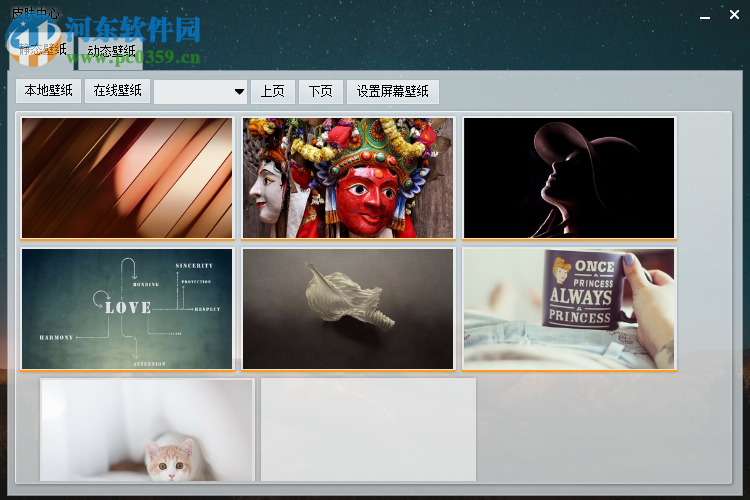The height and width of the screenshot is (500, 750).
Task: Switch to the 静态壁纸 tab
Action: pyautogui.click(x=41, y=51)
